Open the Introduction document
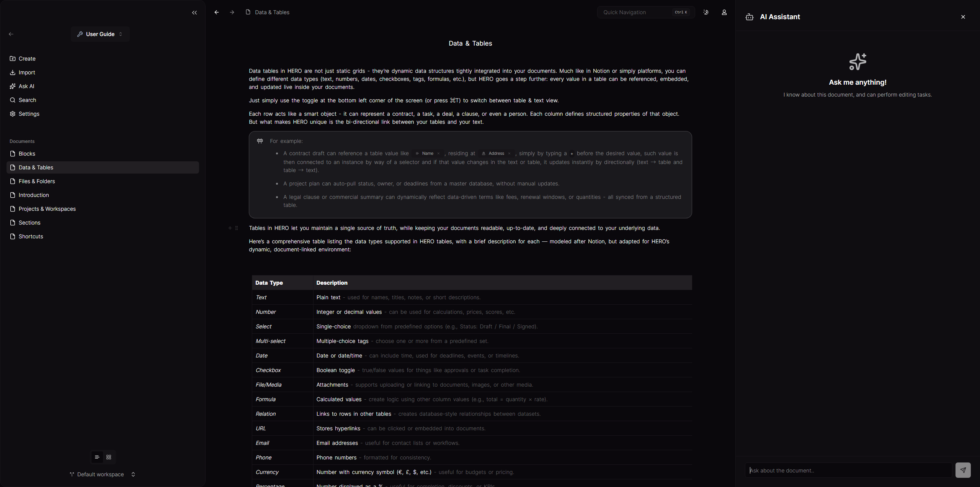Screen dimensions: 980x487 [34, 195]
